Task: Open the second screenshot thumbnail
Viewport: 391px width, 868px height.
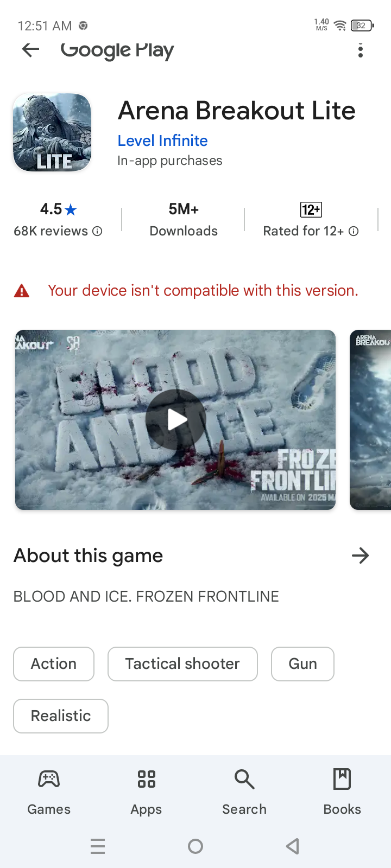Action: (370, 420)
